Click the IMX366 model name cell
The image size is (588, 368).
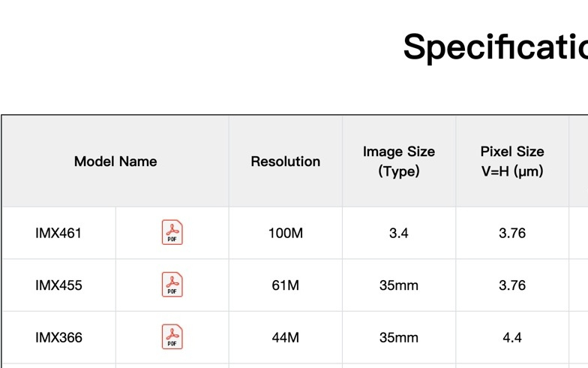coord(58,338)
